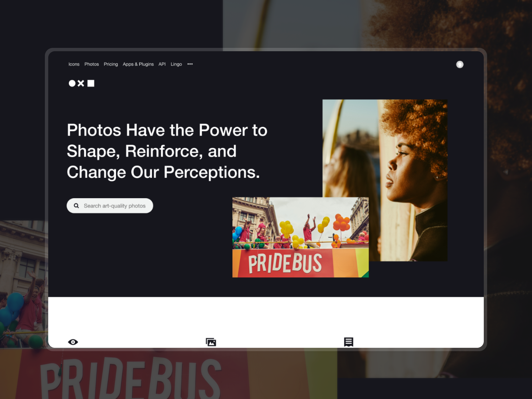
Task: Click the X shape in the logo
Action: [x=81, y=83]
